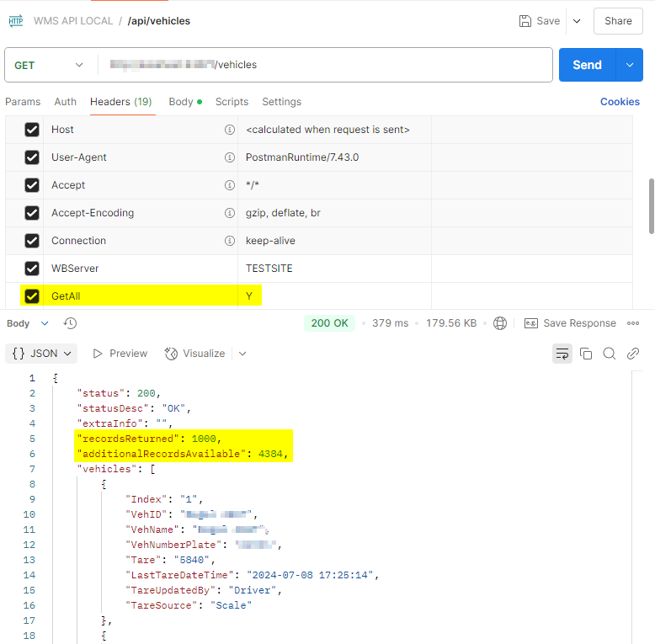The height and width of the screenshot is (644, 655).
Task: Open the Scripts tab
Action: (232, 102)
